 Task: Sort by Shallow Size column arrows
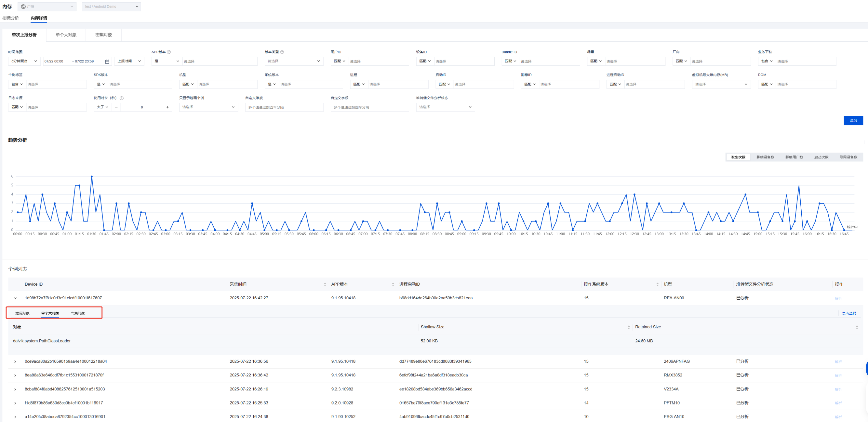[628, 327]
